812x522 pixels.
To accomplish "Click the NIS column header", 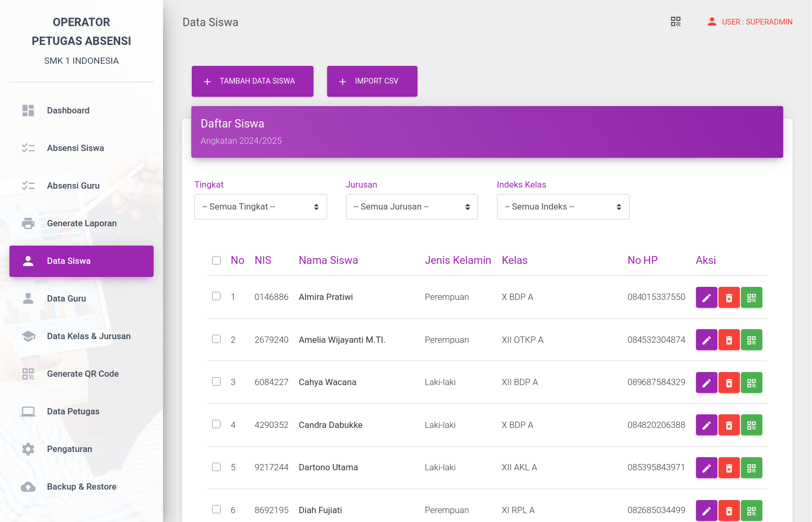I will point(263,260).
